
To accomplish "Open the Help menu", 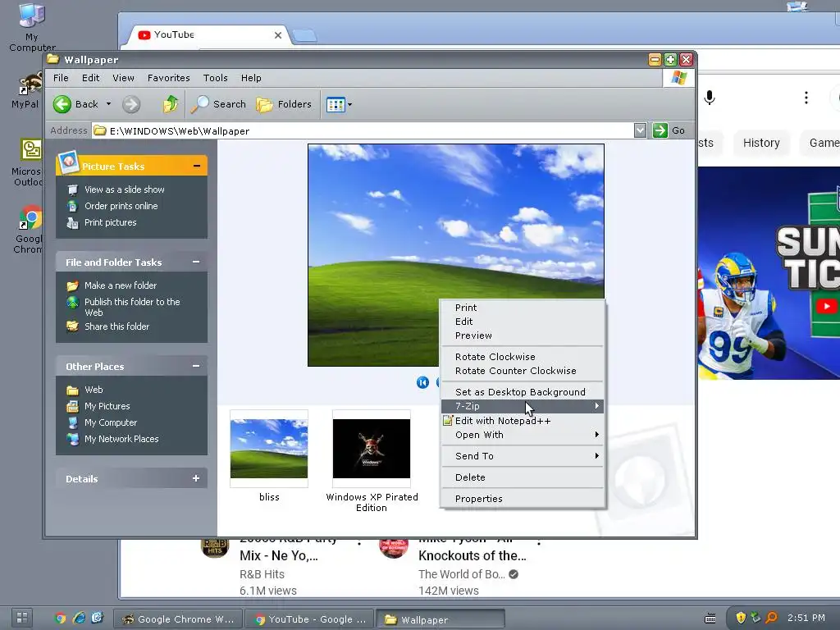I will [x=251, y=78].
